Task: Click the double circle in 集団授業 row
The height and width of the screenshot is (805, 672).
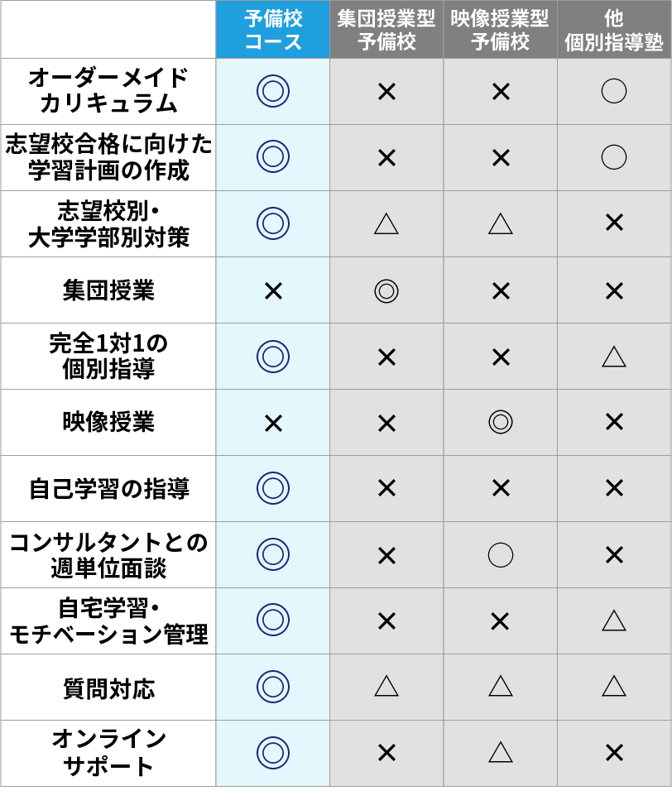Action: 386,290
